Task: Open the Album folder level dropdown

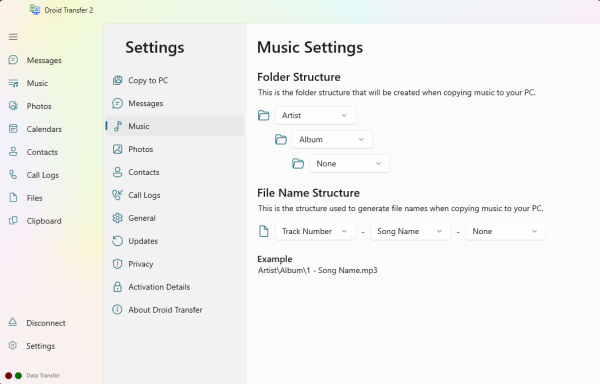Action: coord(333,140)
